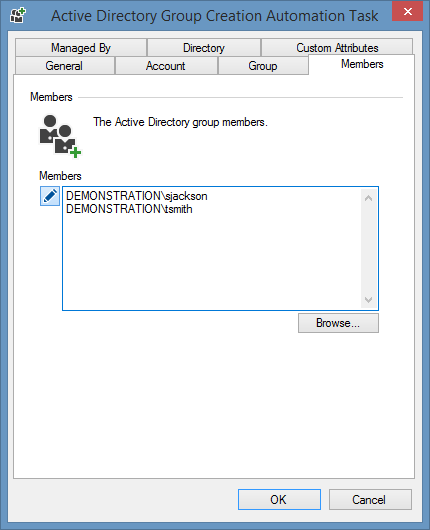
Task: Confirm the dialog with OK
Action: tap(279, 499)
